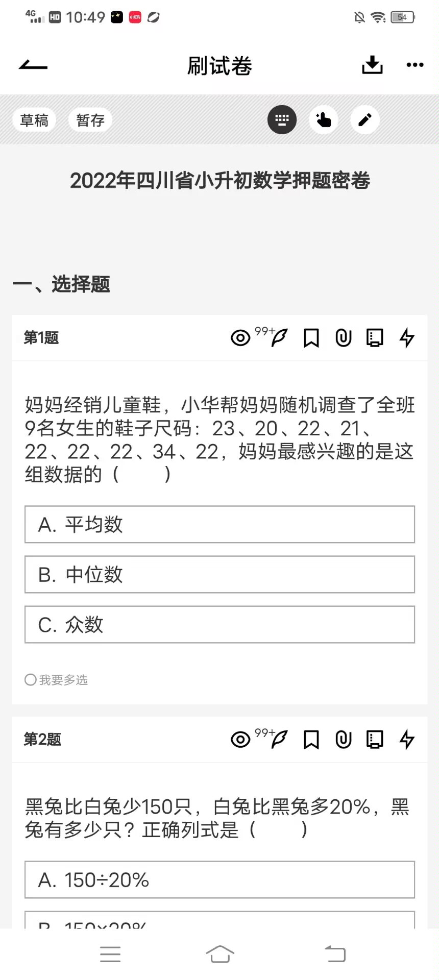Select answer A. 平均数 for question 1
Screen dimensions: 439x980
[x=219, y=525]
